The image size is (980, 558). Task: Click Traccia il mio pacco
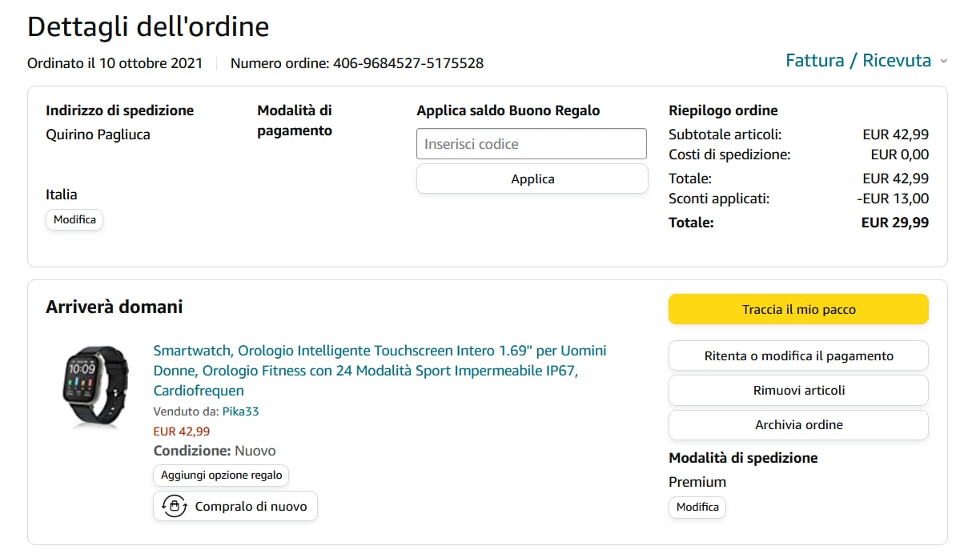[x=798, y=309]
